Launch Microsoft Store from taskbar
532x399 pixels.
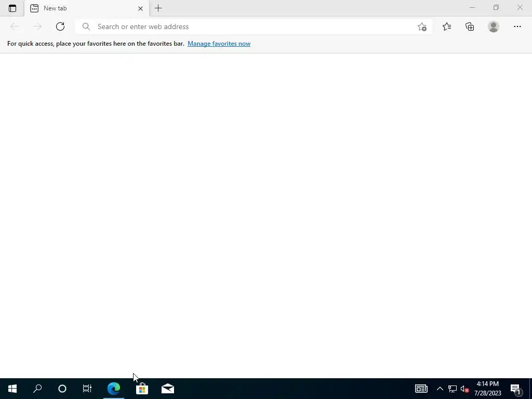click(142, 389)
